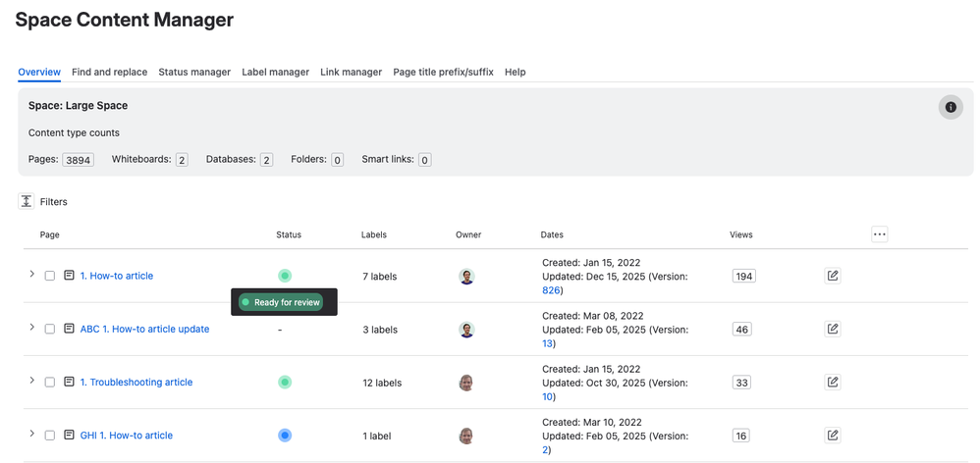
Task: Expand the 1. How-to article row
Action: (31, 274)
